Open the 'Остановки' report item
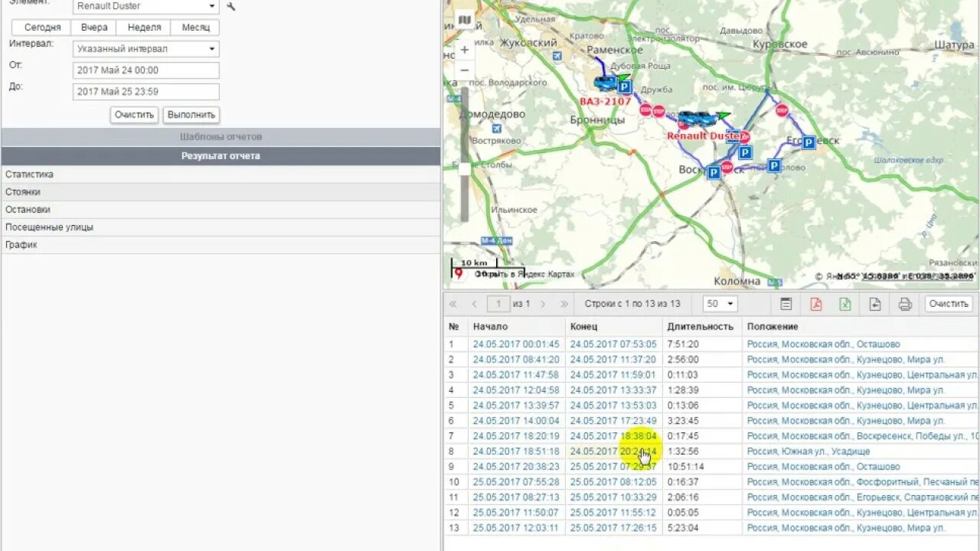This screenshot has height=551, width=980. point(220,210)
